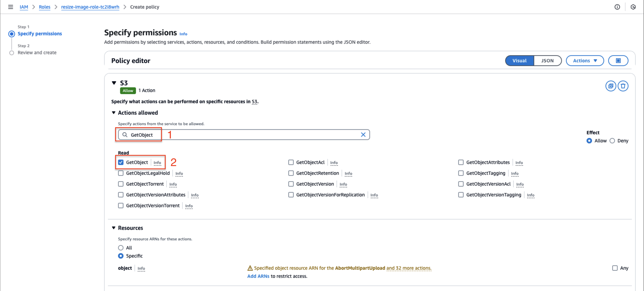This screenshot has height=291, width=644.
Task: Click the hexagon settings icon in the header
Action: pyautogui.click(x=633, y=7)
